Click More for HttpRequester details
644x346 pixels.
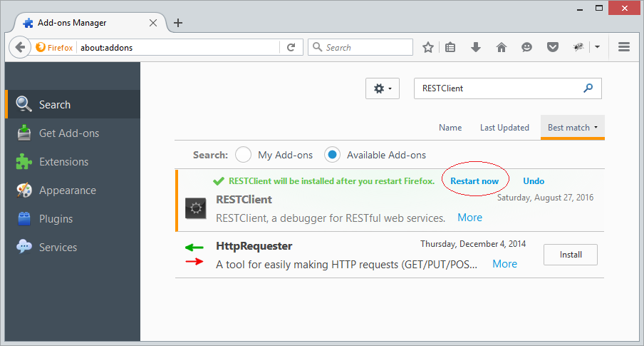click(x=505, y=264)
